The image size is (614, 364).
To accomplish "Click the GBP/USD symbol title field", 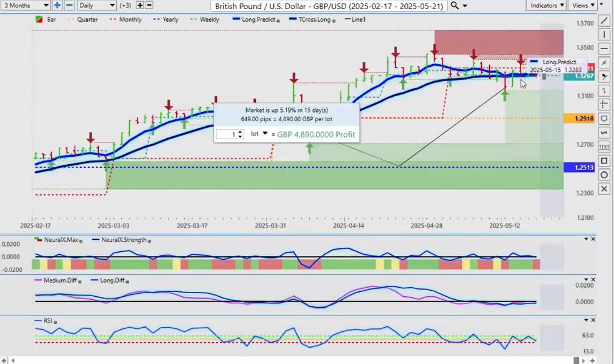I will click(329, 6).
